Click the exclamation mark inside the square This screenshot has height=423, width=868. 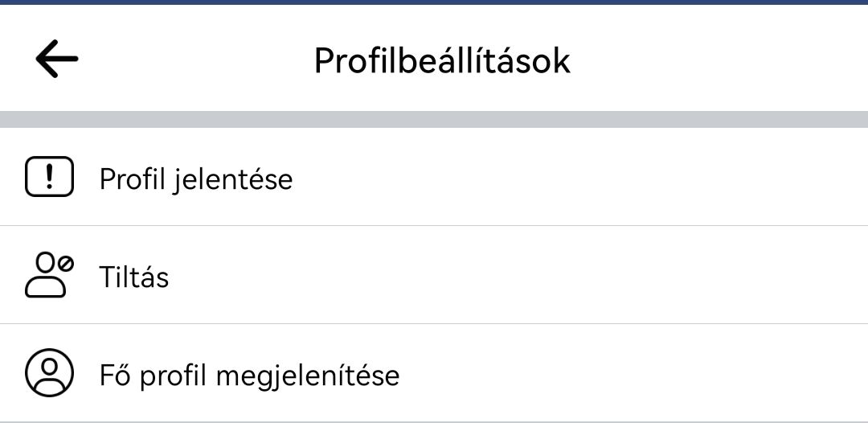49,177
